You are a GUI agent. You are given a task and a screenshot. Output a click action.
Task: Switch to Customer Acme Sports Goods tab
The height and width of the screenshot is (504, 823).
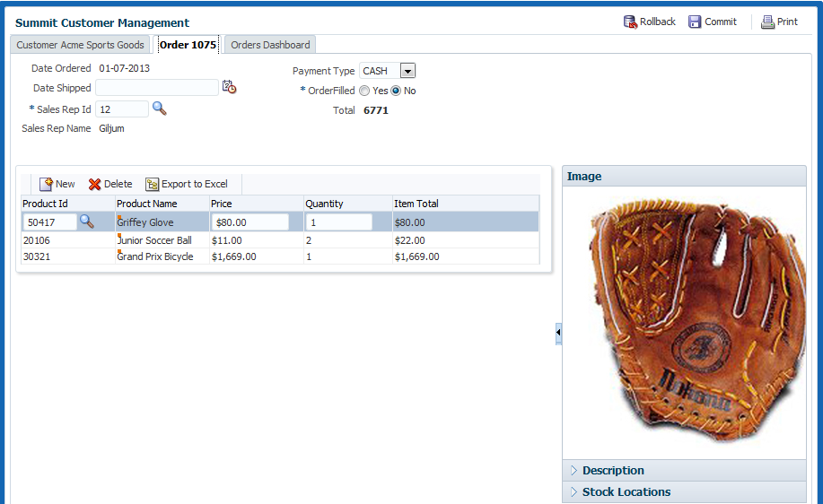pyautogui.click(x=80, y=45)
